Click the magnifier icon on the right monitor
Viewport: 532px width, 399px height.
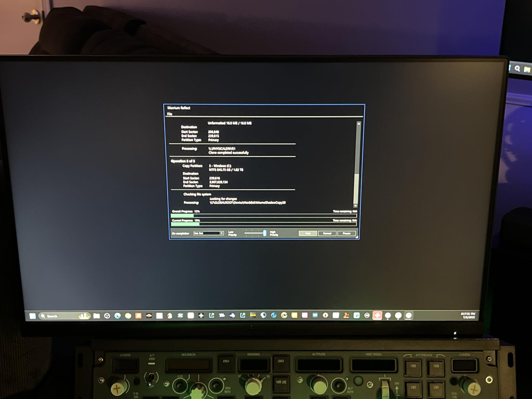(517, 68)
